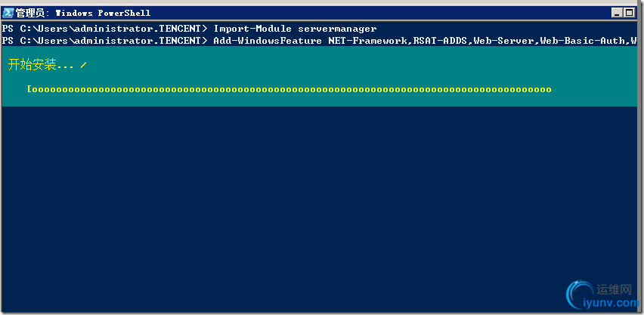Click the 运维网 watermark text

point(613,290)
